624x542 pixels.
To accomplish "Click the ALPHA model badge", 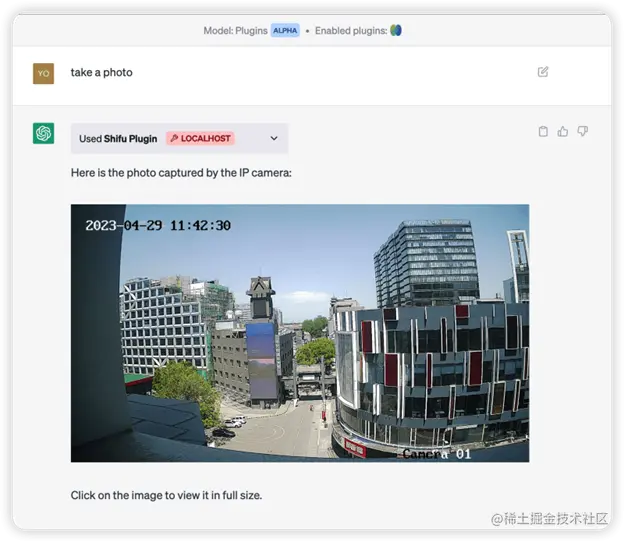I will (x=285, y=31).
